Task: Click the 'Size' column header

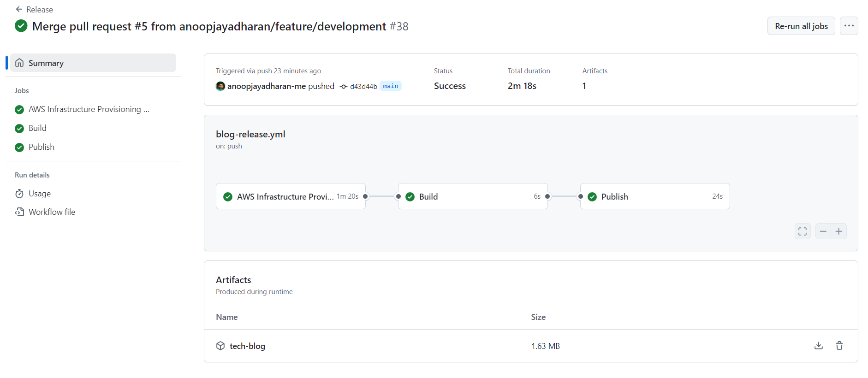Action: coord(538,317)
